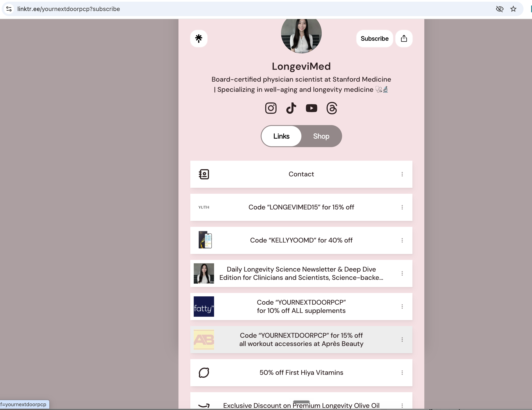Open the Daily Longevity Science Newsletter link
Screen dimensions: 532x410
(x=301, y=273)
